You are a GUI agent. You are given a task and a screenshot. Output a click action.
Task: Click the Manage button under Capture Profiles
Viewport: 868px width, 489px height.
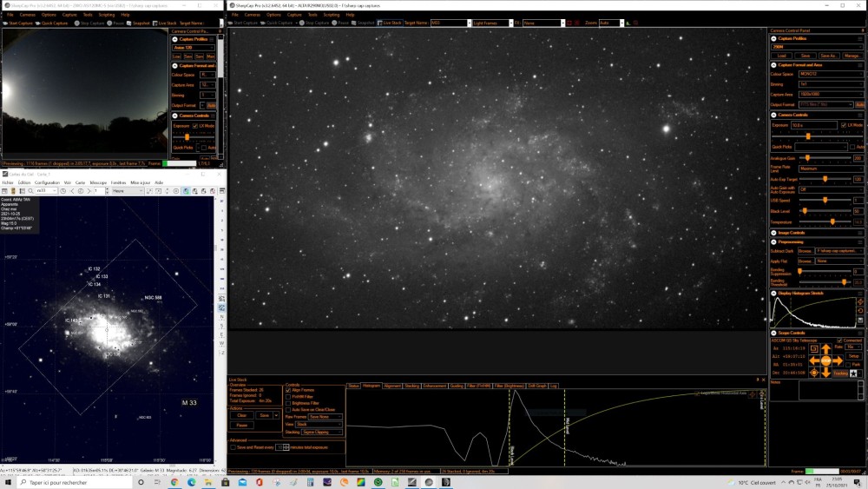[852, 56]
